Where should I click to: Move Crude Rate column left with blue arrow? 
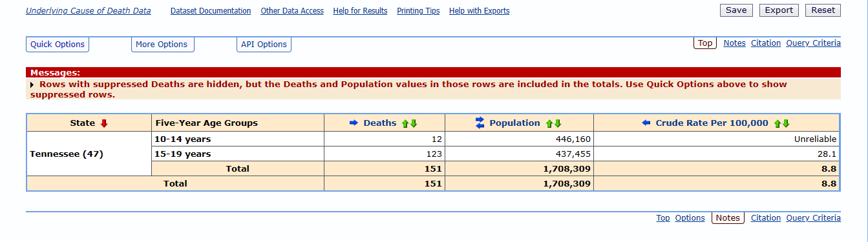point(646,123)
